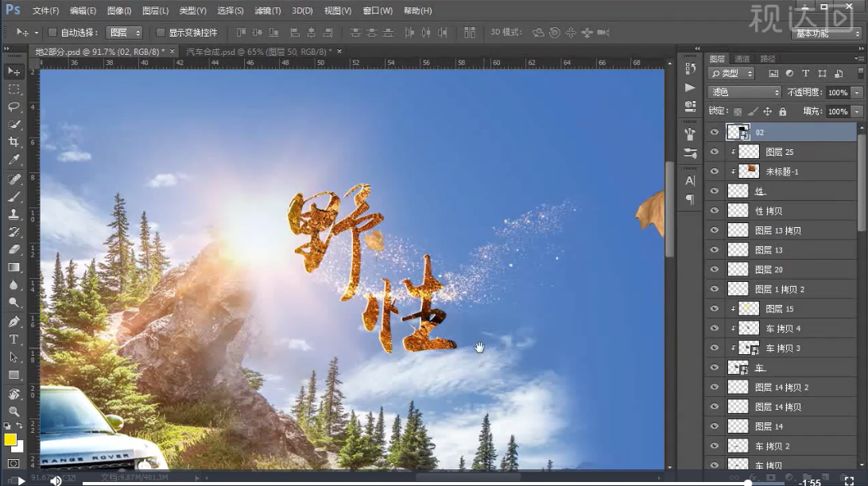Select the 图层 14 拷贝 2 layer
Image resolution: width=868 pixels, height=486 pixels.
(781, 387)
